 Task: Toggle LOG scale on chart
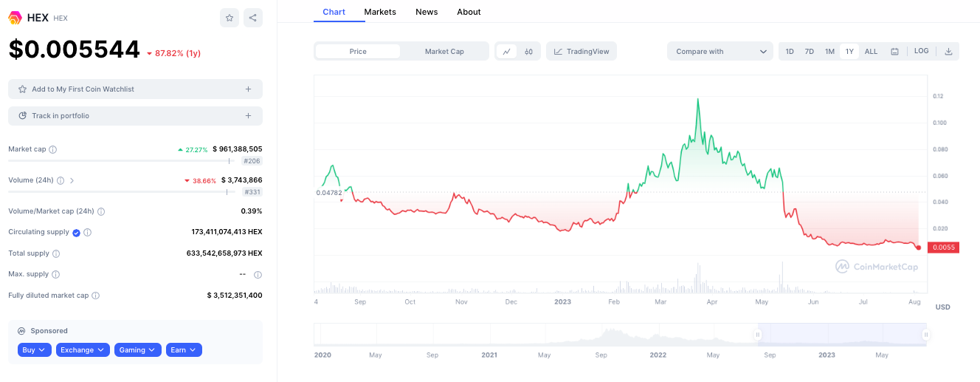[921, 51]
